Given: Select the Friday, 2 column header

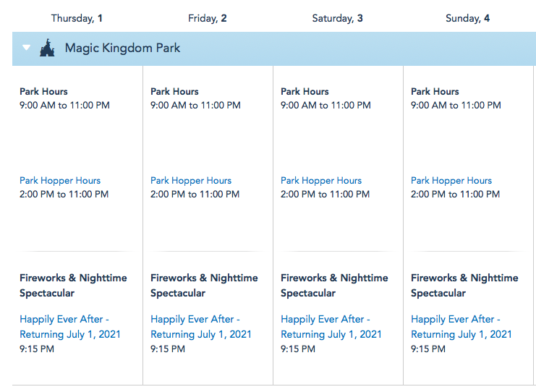Looking at the screenshot, I should pos(208,18).
